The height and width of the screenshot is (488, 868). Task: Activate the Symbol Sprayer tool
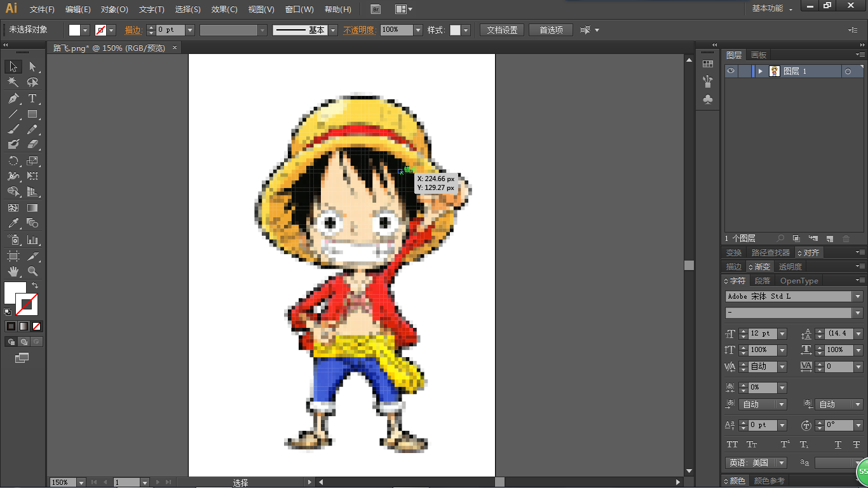pyautogui.click(x=13, y=240)
